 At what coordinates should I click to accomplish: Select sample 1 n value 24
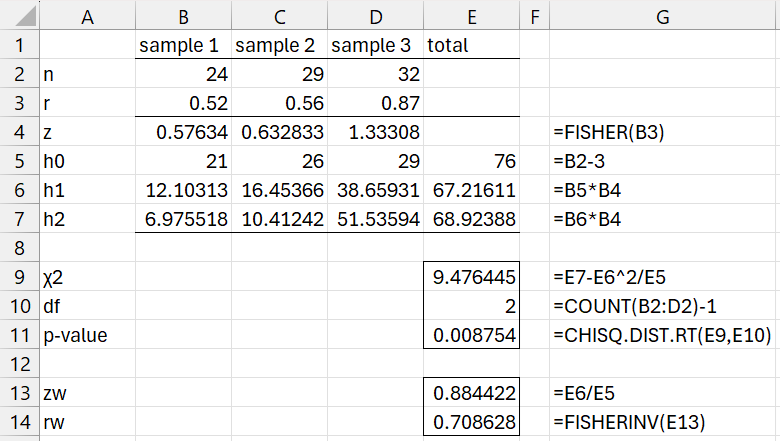tap(183, 74)
